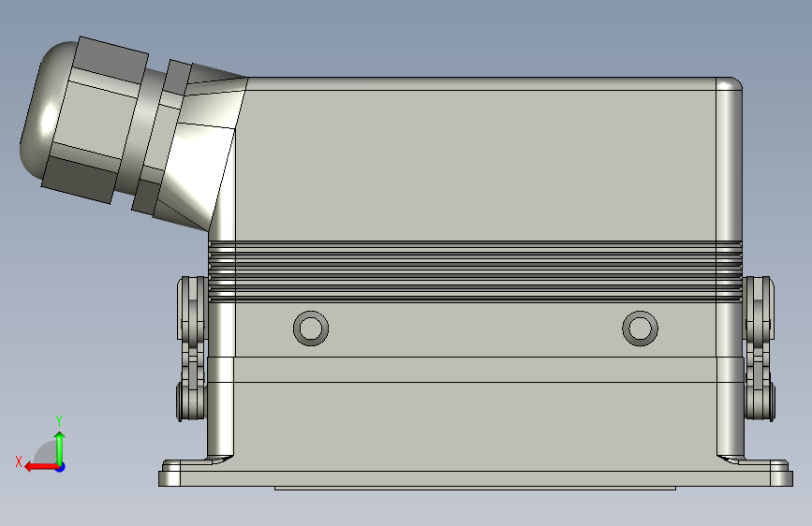This screenshot has height=526, width=812.
Task: Pick the left locking lever on the housing
Action: pyautogui.click(x=193, y=349)
